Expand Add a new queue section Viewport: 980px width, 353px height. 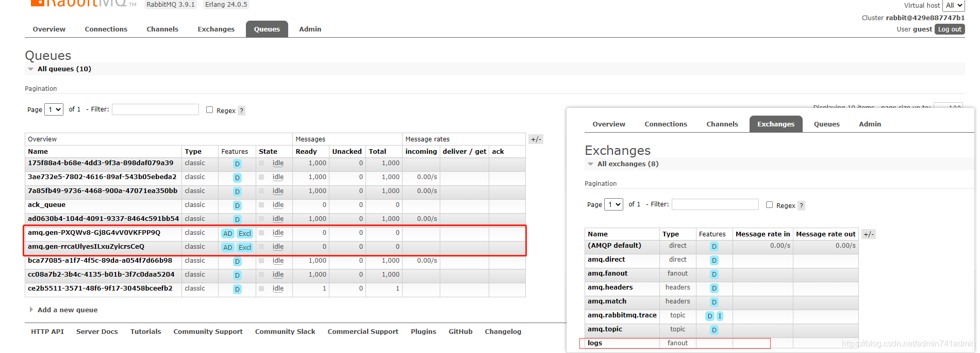(67, 310)
